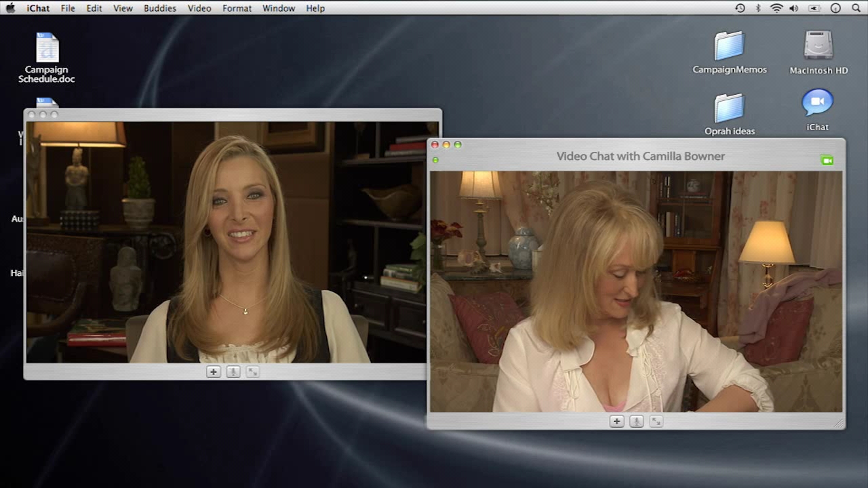Open the Format menu

click(x=237, y=8)
